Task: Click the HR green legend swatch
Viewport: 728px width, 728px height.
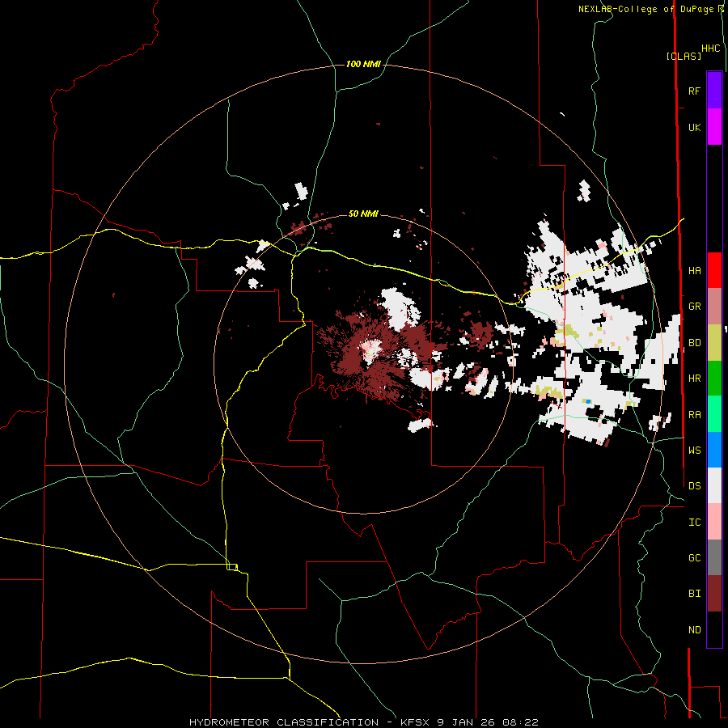Action: [714, 379]
